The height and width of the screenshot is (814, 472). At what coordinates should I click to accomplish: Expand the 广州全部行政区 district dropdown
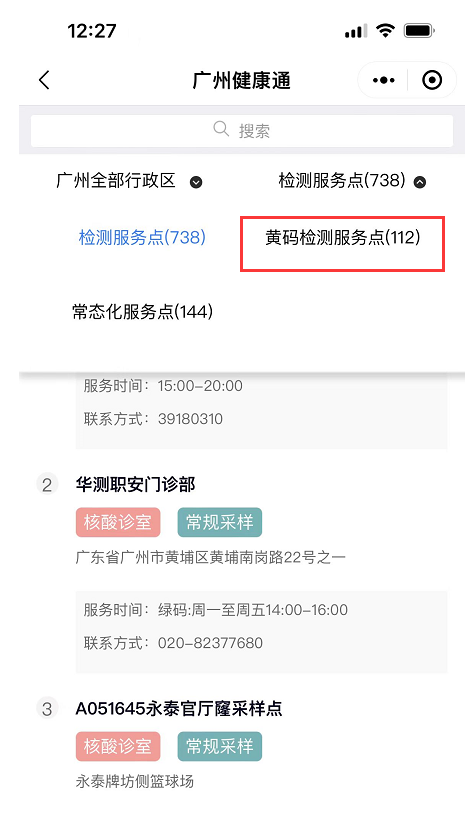(x=129, y=181)
